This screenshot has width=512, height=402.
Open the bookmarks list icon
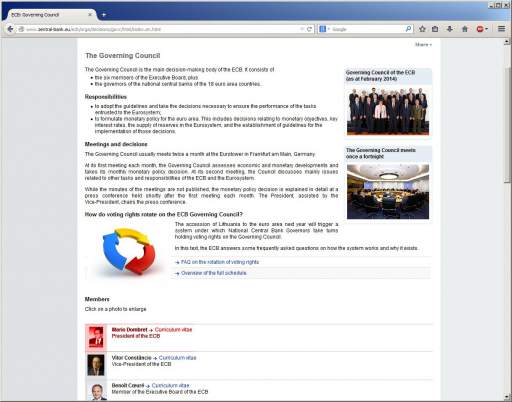coord(435,29)
